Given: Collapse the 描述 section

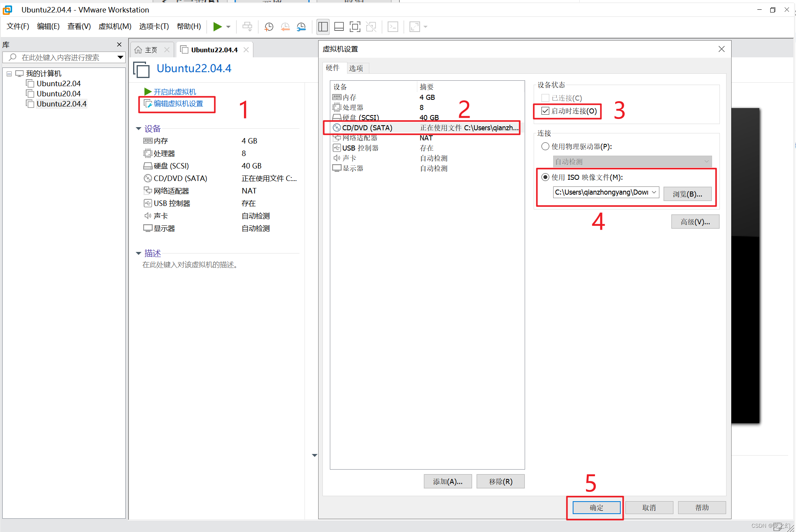Looking at the screenshot, I should click(138, 254).
